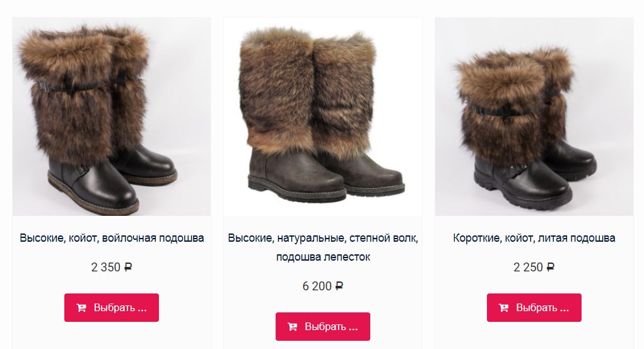Image resolution: width=644 pixels, height=349 pixels.
Task: Open 'Высокие, койот, войлочная подошва' product title
Action: click(x=112, y=238)
